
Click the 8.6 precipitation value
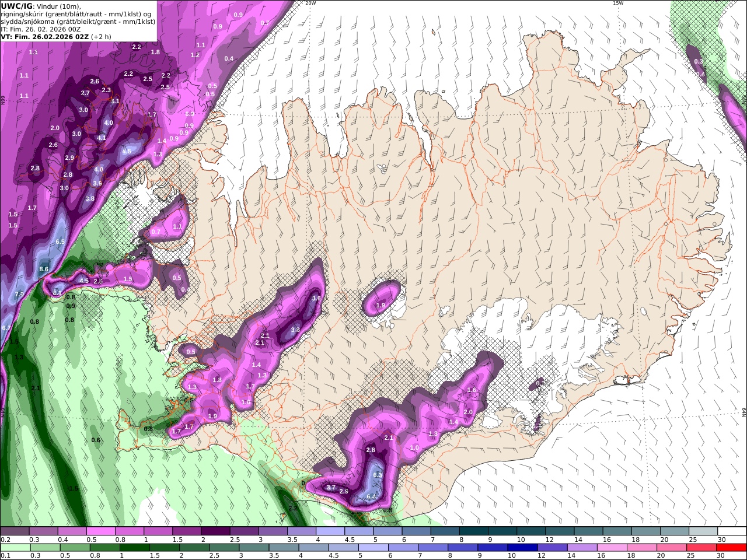pyautogui.click(x=44, y=269)
